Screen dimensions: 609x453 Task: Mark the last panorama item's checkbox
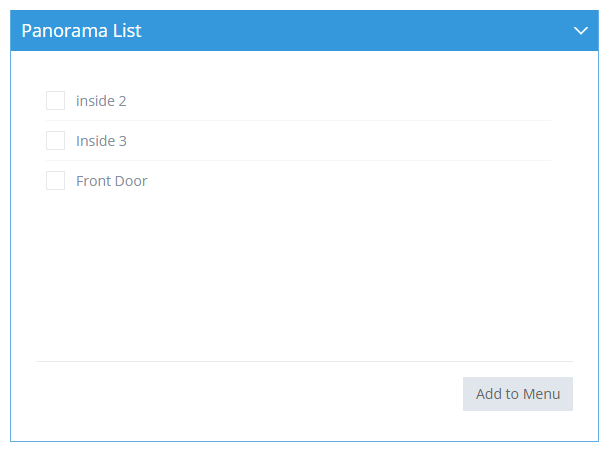56,181
